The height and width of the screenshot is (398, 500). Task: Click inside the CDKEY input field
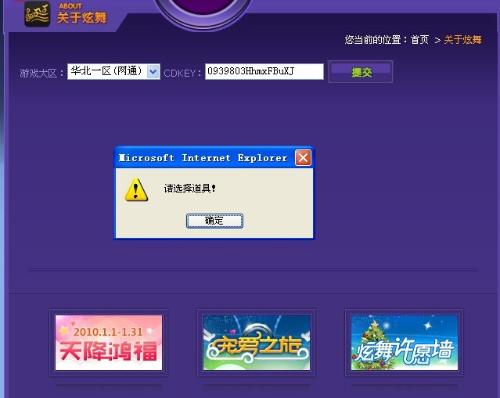pos(264,71)
